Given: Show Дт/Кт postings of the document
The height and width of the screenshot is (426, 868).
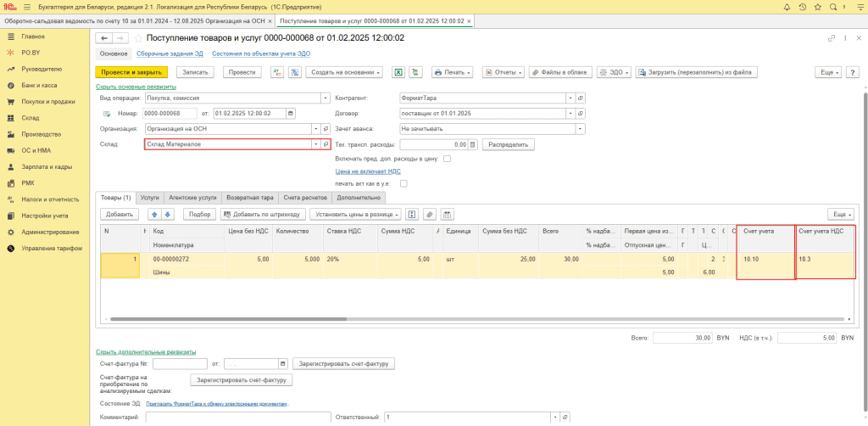Looking at the screenshot, I should pos(278,73).
